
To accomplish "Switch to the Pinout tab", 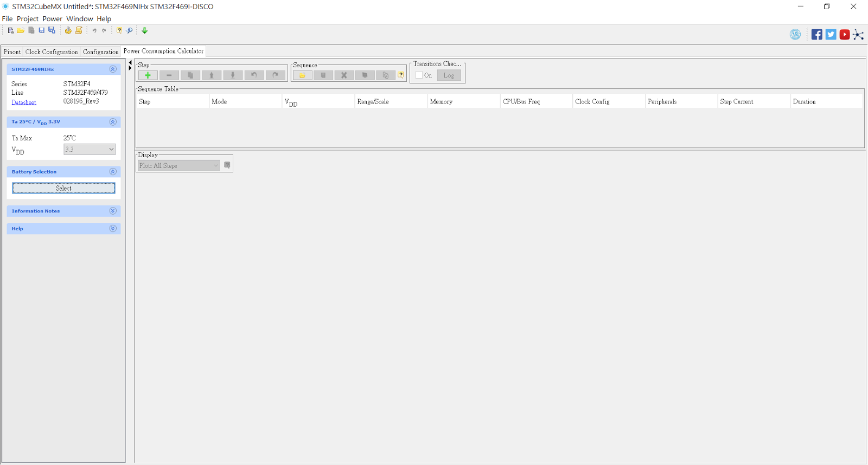I will pyautogui.click(x=12, y=52).
